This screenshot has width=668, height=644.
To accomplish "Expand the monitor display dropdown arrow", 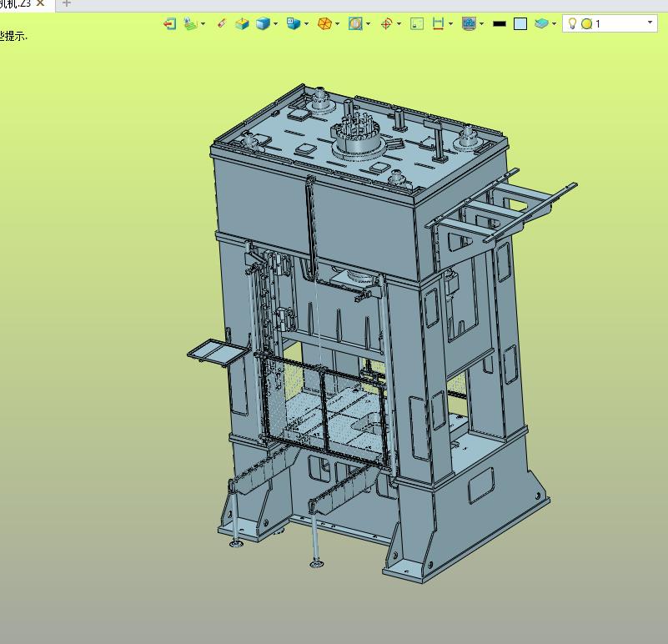I will pyautogui.click(x=481, y=24).
